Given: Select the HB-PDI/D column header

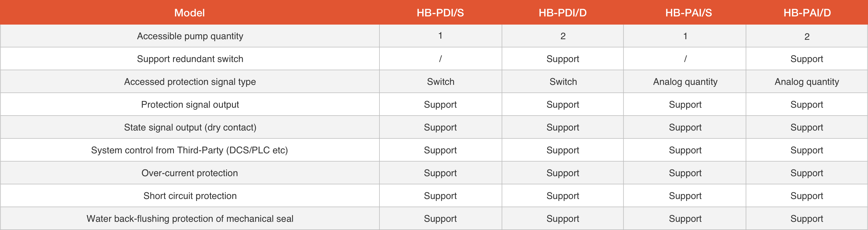Looking at the screenshot, I should coord(562,13).
